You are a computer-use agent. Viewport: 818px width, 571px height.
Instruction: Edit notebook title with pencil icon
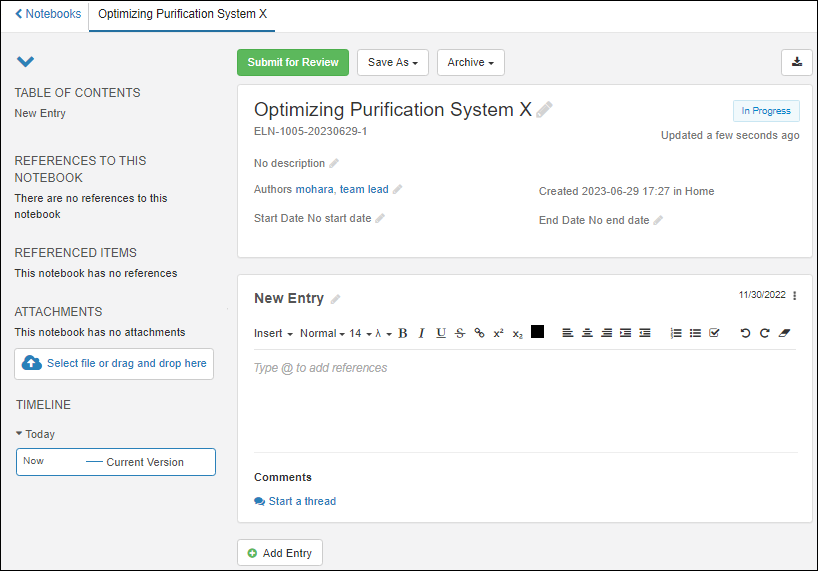pyautogui.click(x=544, y=110)
